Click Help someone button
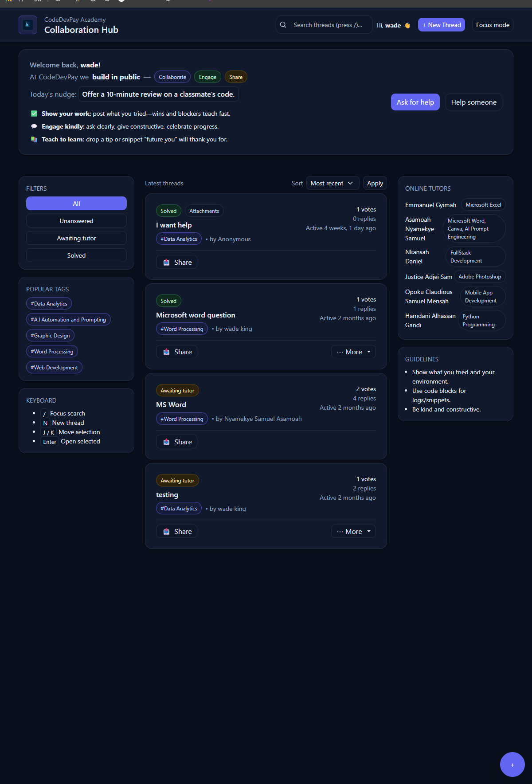Image resolution: width=532 pixels, height=784 pixels. pyautogui.click(x=473, y=102)
